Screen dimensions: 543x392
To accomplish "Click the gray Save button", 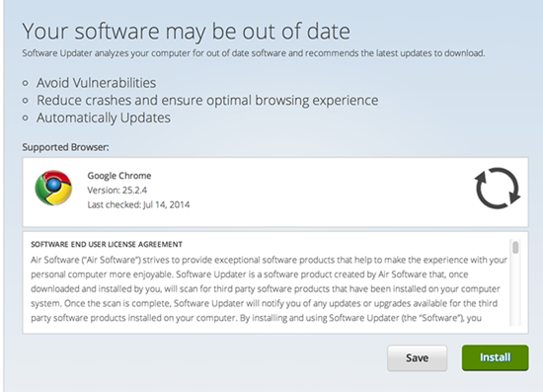I will coord(417,357).
